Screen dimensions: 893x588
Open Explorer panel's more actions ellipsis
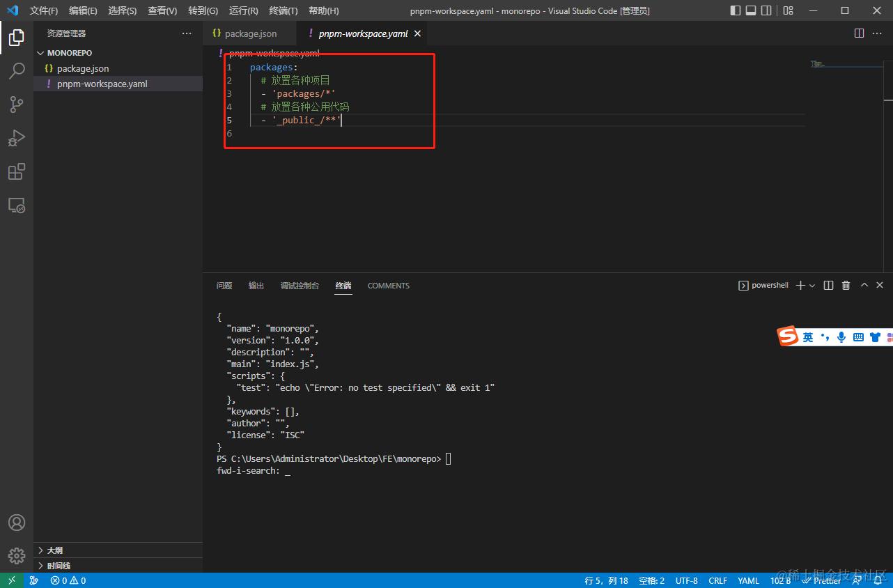tap(187, 33)
